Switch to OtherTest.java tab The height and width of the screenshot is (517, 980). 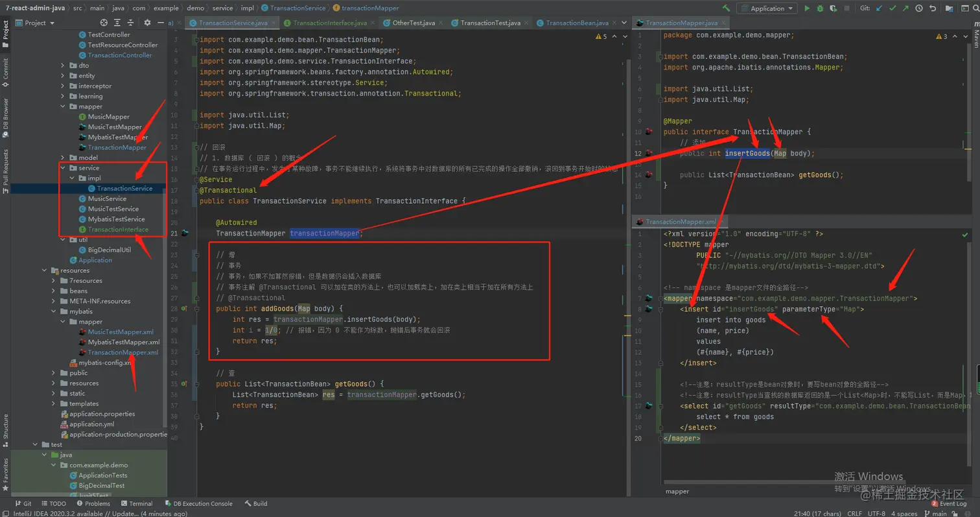412,23
